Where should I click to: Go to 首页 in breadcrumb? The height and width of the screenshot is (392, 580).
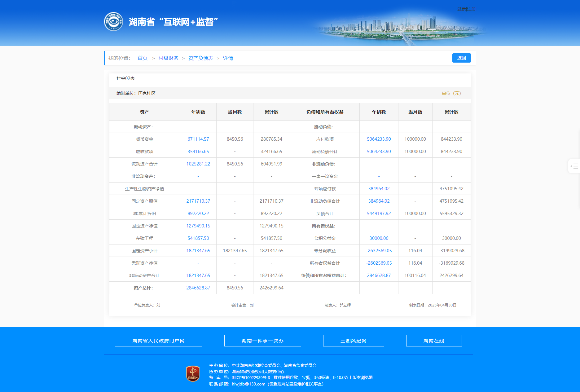143,58
